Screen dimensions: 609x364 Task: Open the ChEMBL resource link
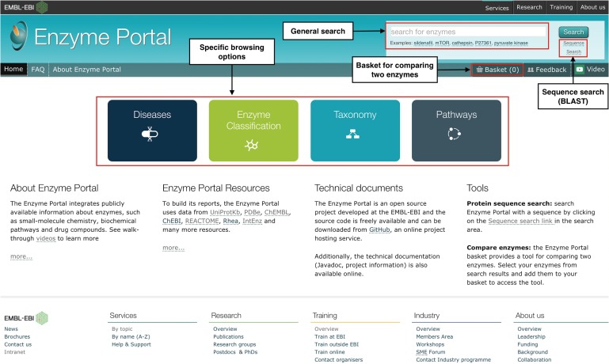click(276, 212)
